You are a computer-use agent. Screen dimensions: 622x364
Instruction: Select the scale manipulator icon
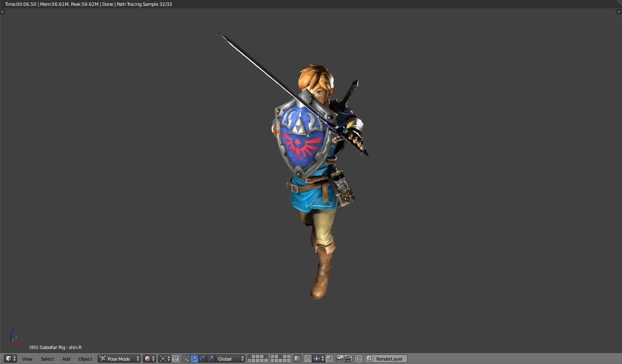click(x=211, y=359)
